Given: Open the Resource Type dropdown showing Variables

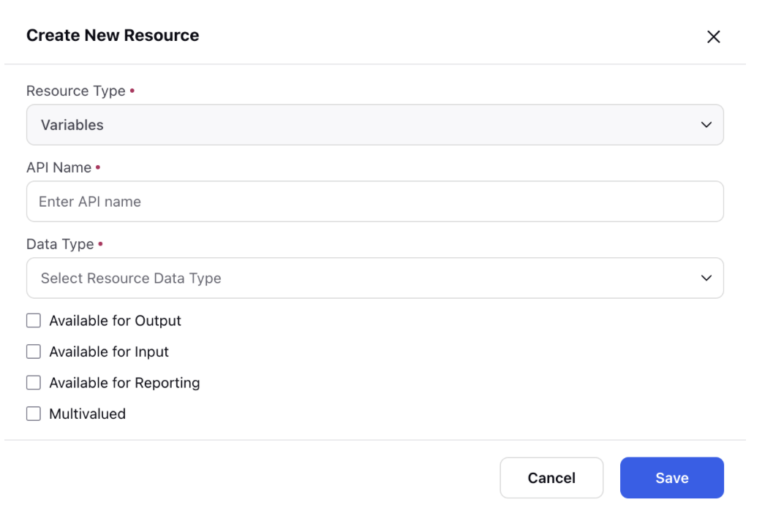Looking at the screenshot, I should point(375,125).
